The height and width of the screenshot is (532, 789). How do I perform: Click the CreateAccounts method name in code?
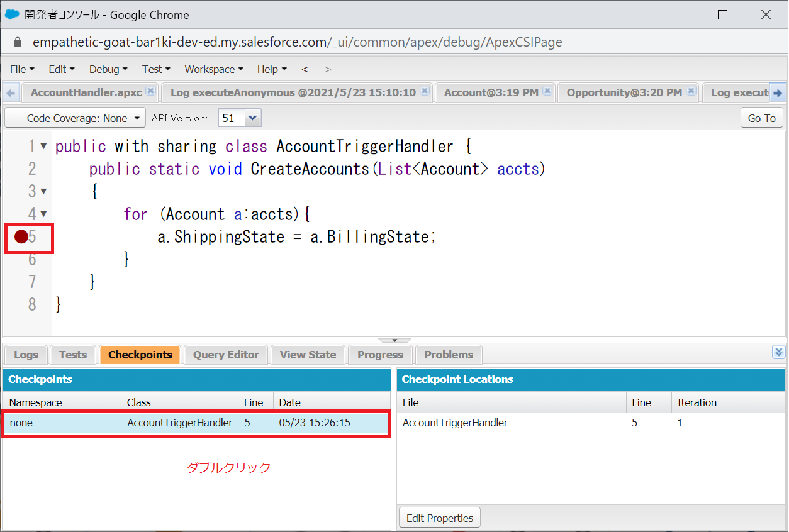(310, 169)
